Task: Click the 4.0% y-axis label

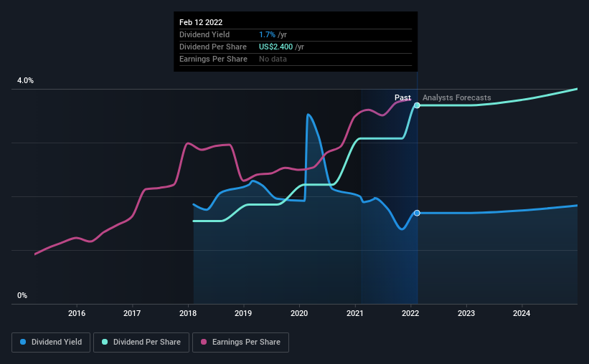Action: (25, 81)
